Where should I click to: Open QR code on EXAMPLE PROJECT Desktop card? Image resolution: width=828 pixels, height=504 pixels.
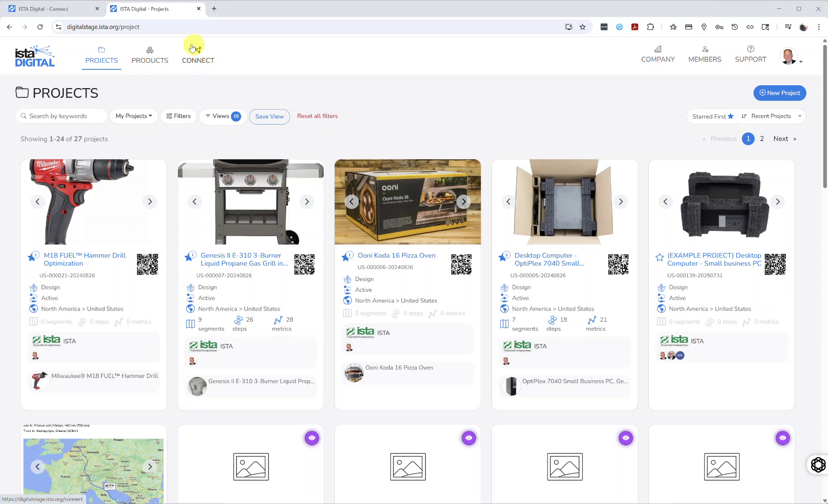(775, 264)
